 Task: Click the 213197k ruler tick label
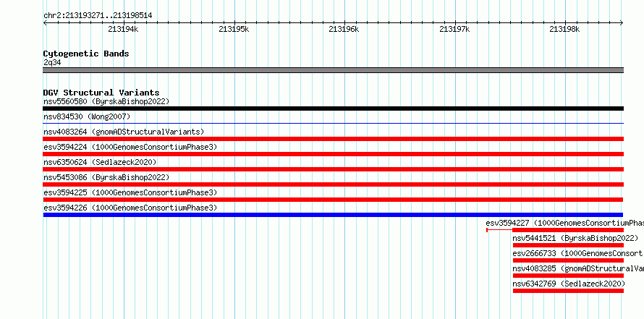pyautogui.click(x=454, y=29)
